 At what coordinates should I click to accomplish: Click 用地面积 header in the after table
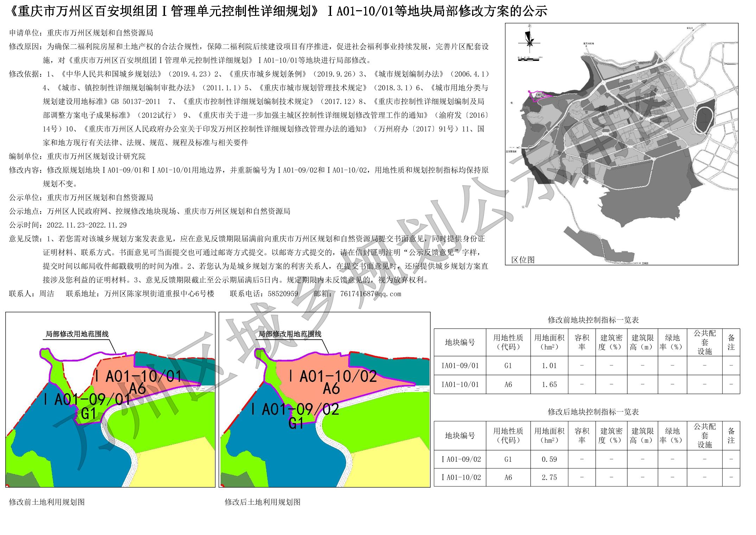pos(549,435)
